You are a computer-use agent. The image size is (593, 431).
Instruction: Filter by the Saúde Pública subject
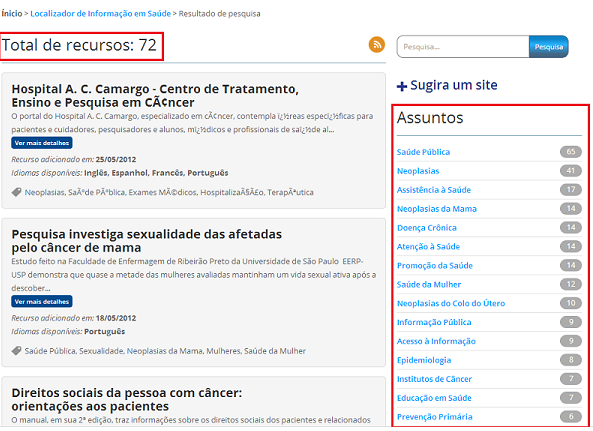tap(423, 152)
